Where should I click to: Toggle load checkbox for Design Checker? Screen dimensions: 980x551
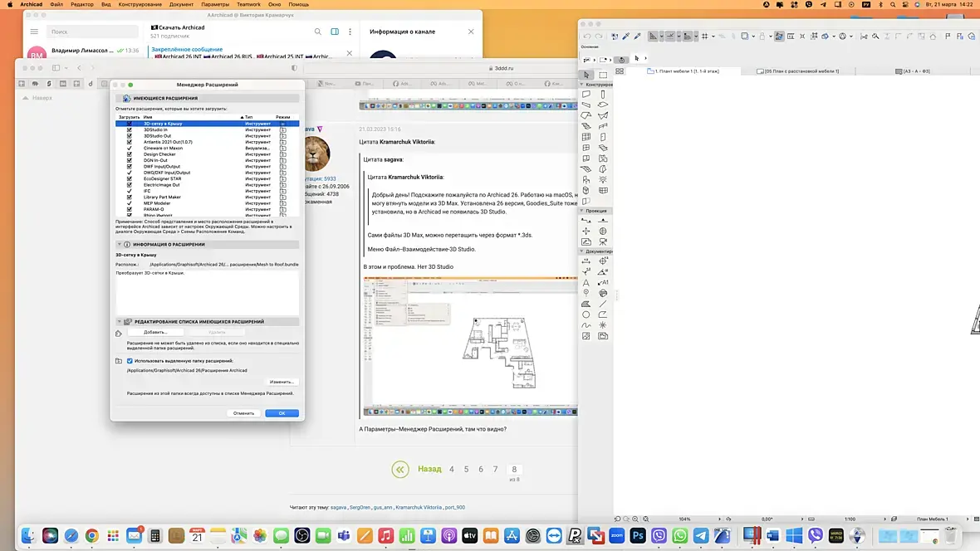(x=130, y=154)
